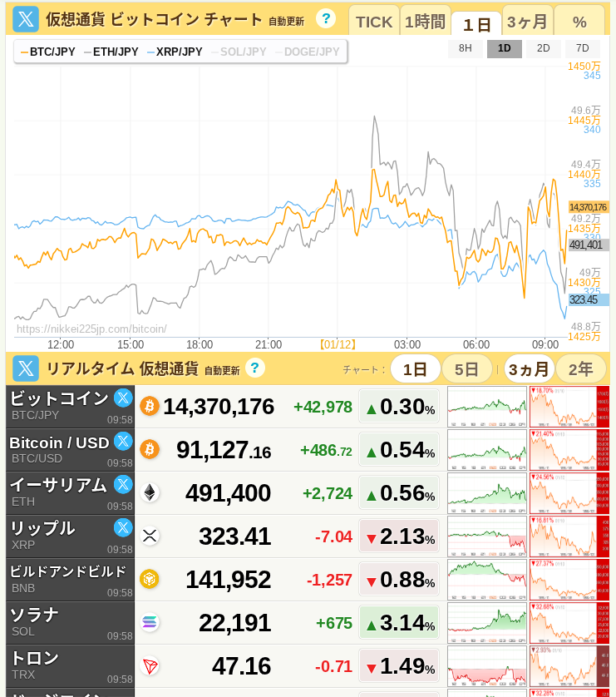
Task: Switch to the 3ヶ月 chart tab
Action: (x=527, y=22)
